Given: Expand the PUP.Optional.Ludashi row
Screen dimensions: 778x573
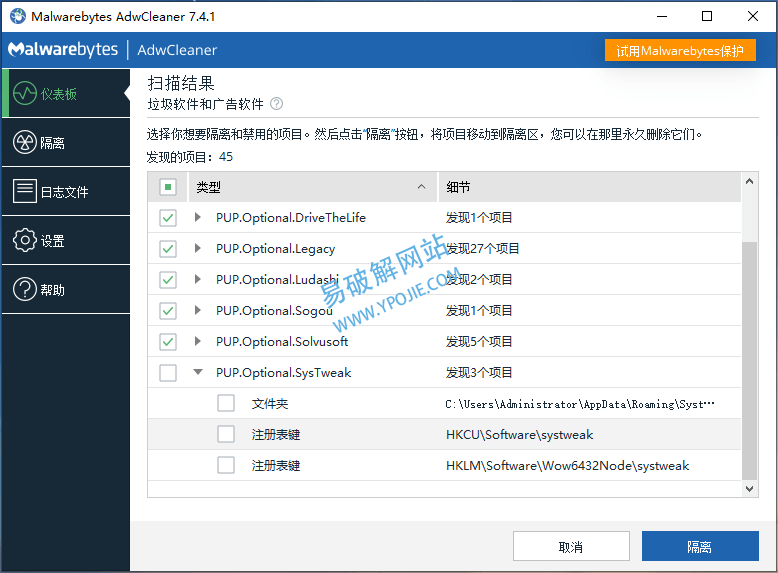Looking at the screenshot, I should pyautogui.click(x=197, y=279).
